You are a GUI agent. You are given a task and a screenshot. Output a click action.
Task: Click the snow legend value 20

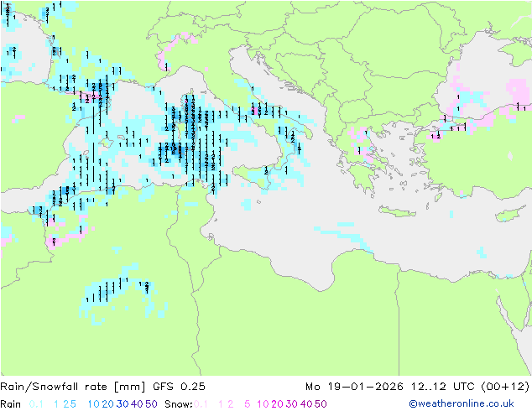(x=277, y=404)
